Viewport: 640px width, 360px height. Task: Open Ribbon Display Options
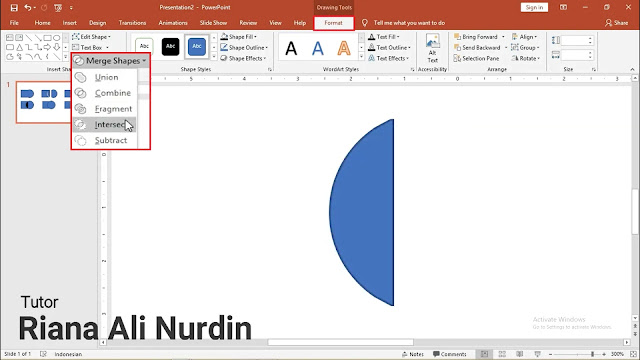click(563, 7)
